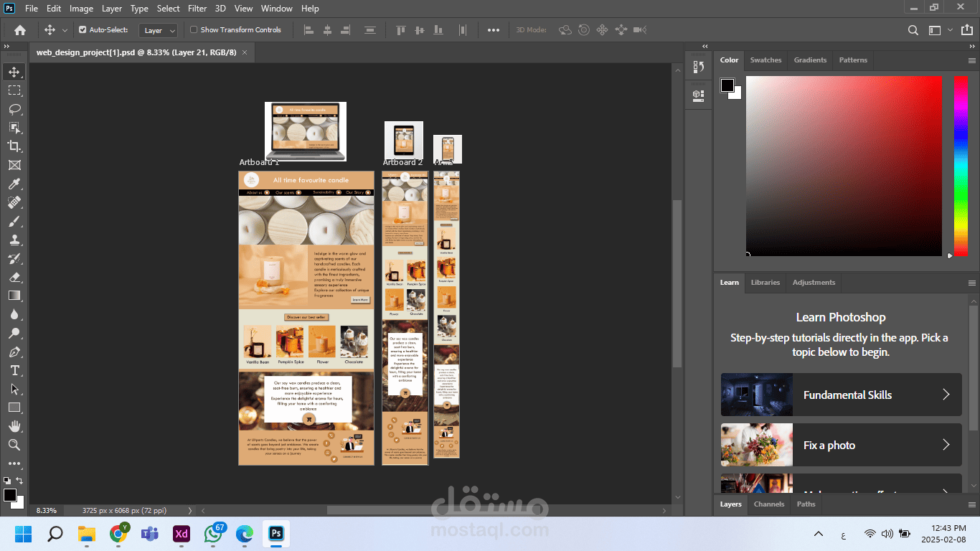Collapse the right panels to icons
This screenshot has width=980, height=551.
(972, 46)
